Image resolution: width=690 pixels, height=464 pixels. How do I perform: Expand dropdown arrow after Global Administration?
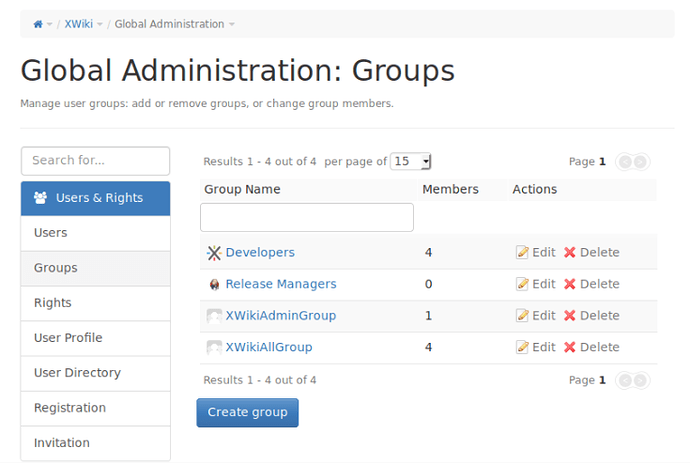click(232, 24)
